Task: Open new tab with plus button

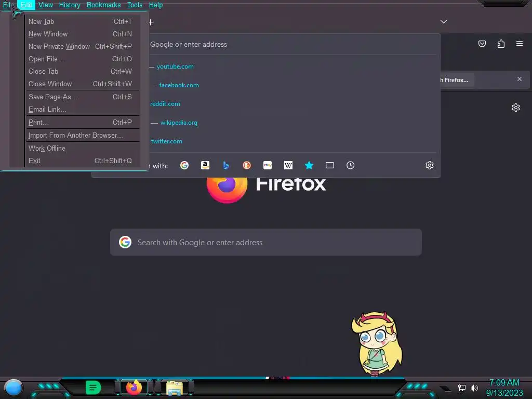Action: tap(151, 22)
